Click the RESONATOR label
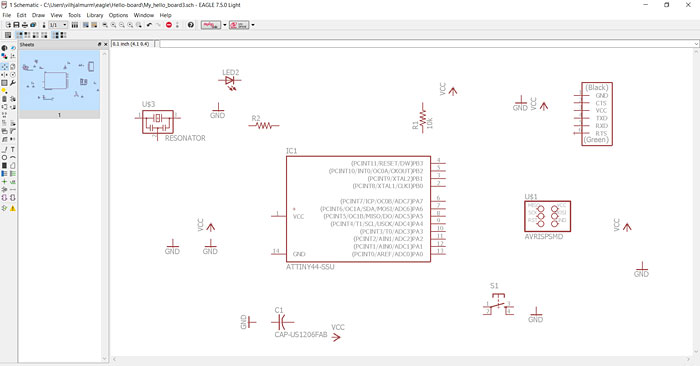The width and height of the screenshot is (700, 366). tap(185, 138)
